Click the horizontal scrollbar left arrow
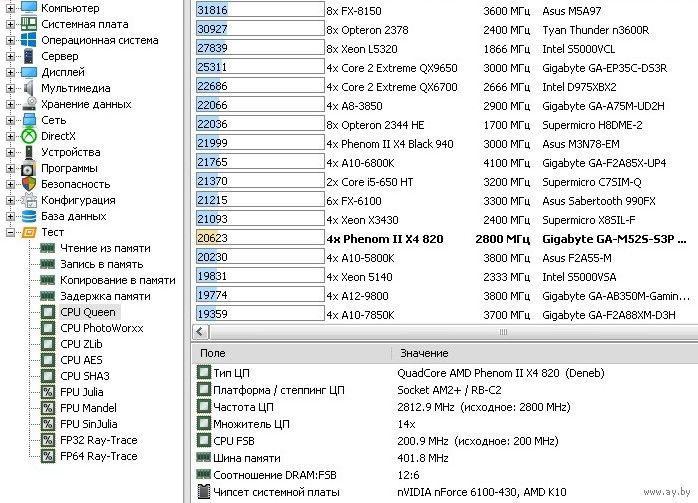 (200, 332)
